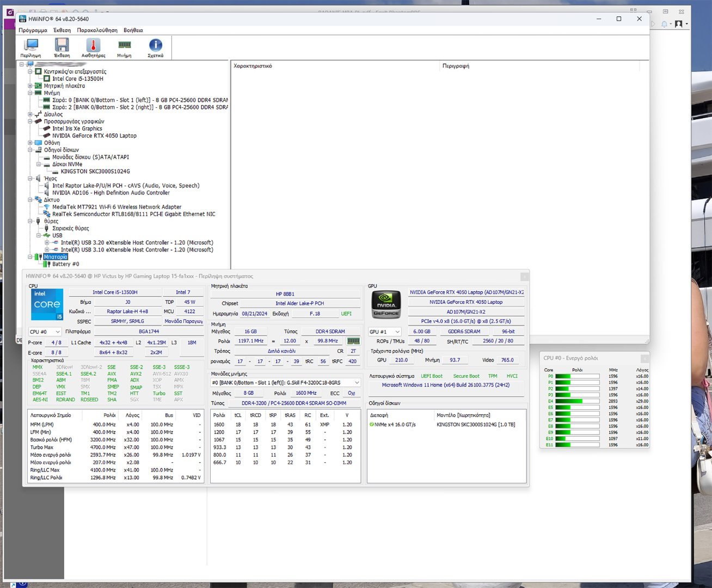This screenshot has height=588, width=712.
Task: Click the processor icon beside Κεντρικός/οι επεξεργαστές
Action: click(38, 71)
